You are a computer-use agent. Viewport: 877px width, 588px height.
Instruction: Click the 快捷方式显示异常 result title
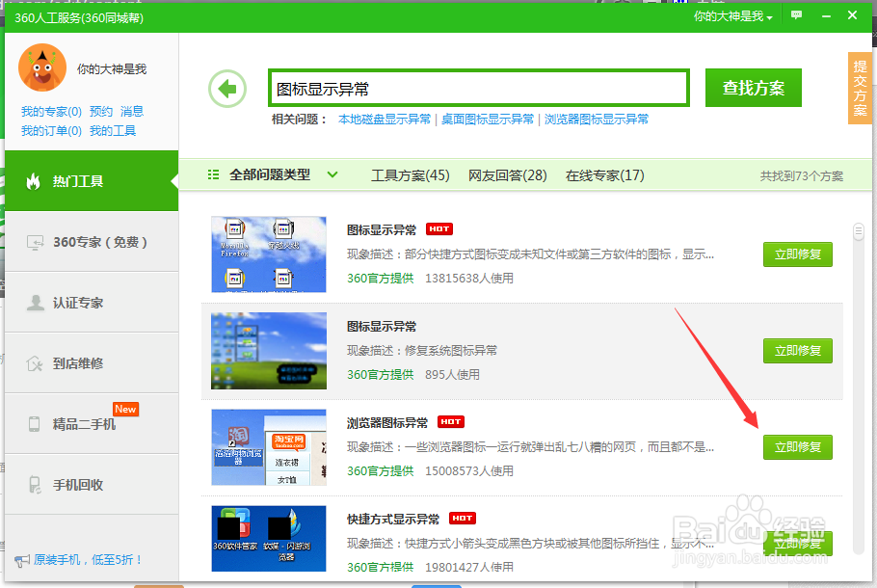393,520
